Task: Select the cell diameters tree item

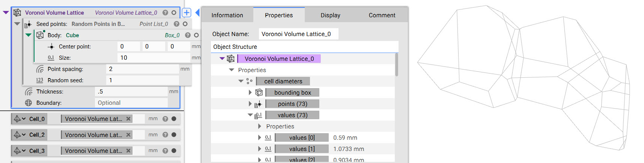Action: (x=283, y=81)
